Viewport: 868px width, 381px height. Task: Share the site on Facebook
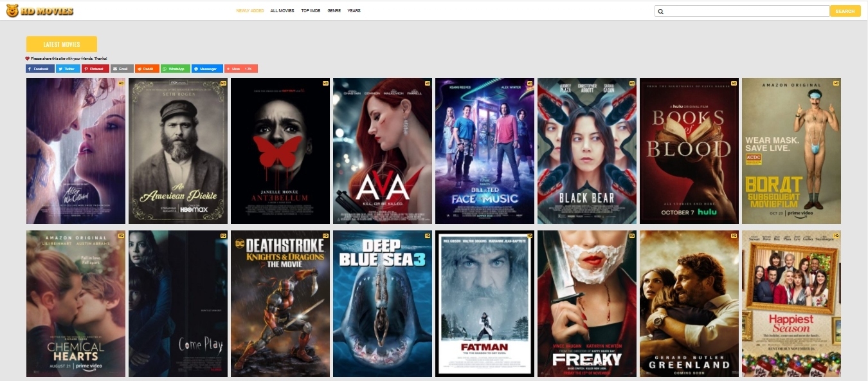pos(41,68)
